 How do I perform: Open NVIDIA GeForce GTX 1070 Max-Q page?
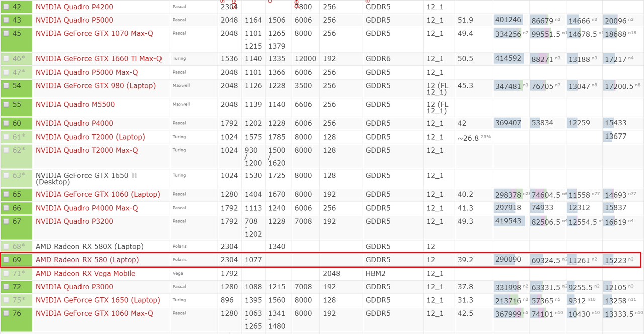[95, 33]
